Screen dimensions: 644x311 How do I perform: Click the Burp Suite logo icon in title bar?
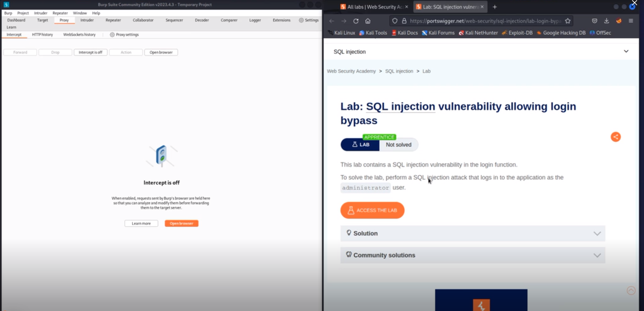click(6, 5)
